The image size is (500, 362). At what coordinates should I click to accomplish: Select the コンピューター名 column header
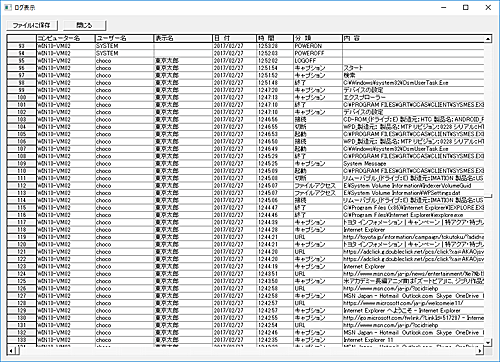(x=66, y=38)
